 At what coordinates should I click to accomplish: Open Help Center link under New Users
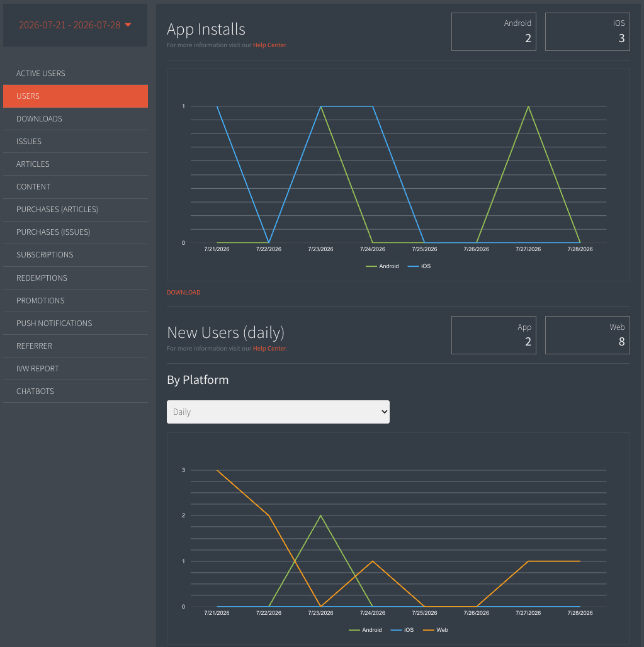point(269,348)
